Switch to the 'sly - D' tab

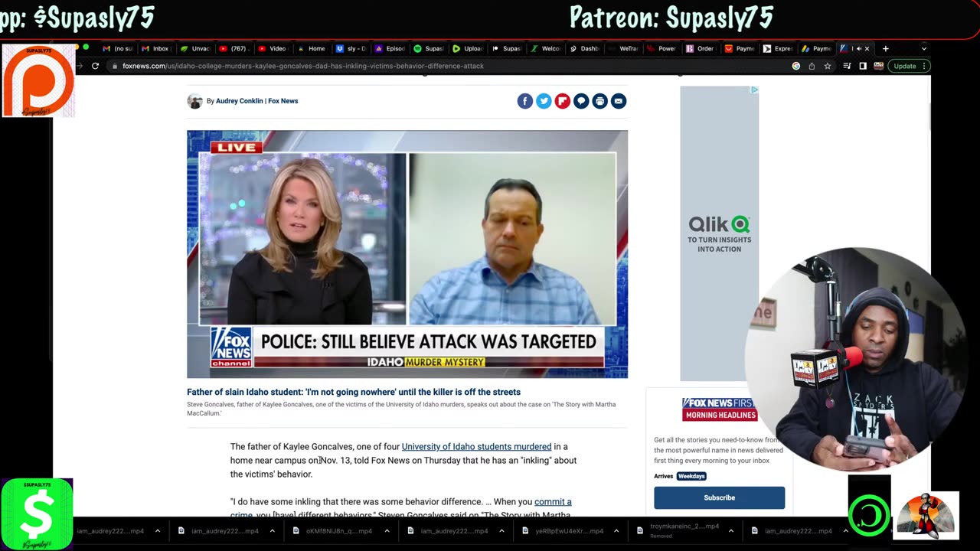point(351,48)
